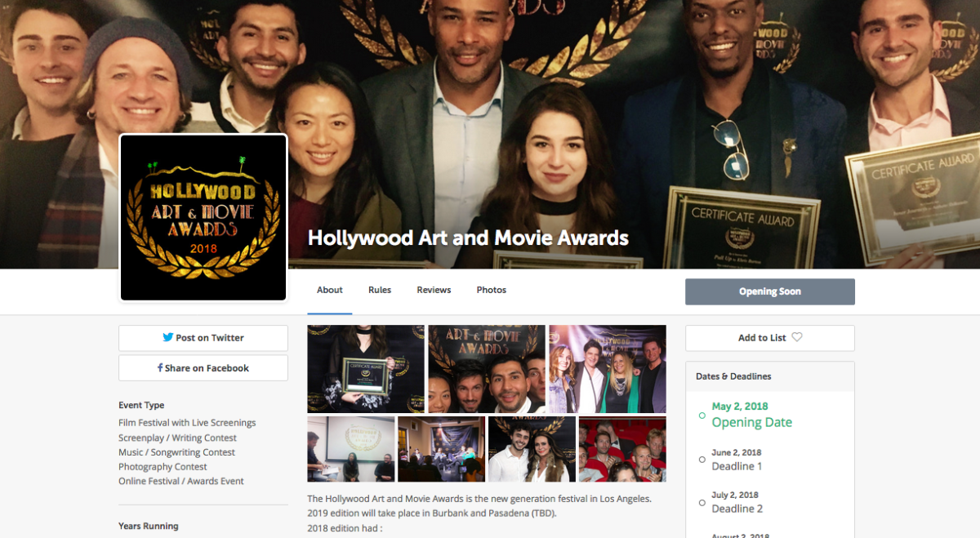This screenshot has height=538, width=980.
Task: Click the Facebook f icon
Action: [x=160, y=368]
